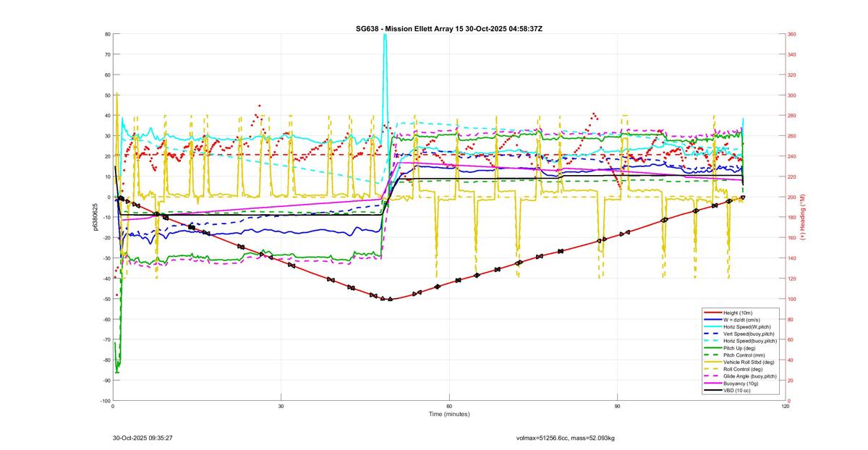The image size is (868, 450).
Task: Select the W = dz/dt legend entry
Action: (x=742, y=319)
